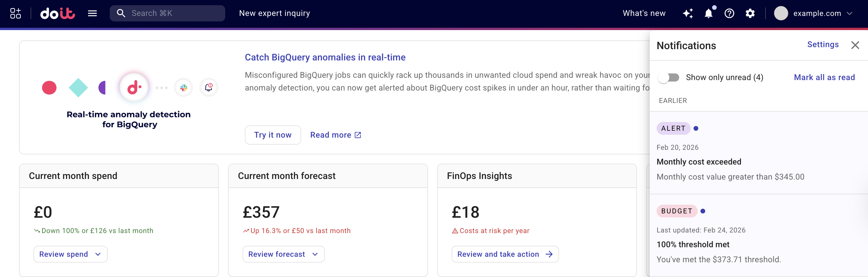868x277 pixels.
Task: Click the Search field
Action: (167, 13)
